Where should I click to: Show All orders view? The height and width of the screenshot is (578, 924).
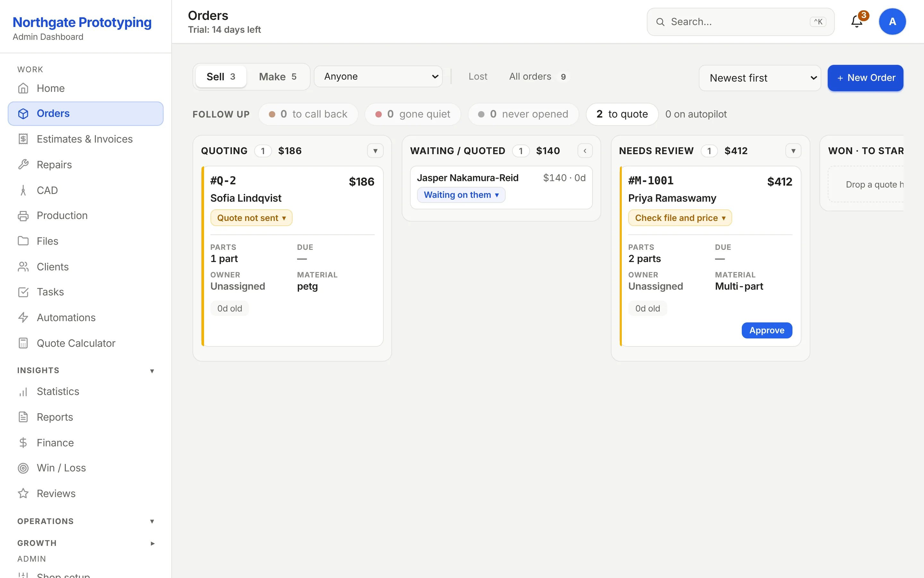[x=538, y=76]
